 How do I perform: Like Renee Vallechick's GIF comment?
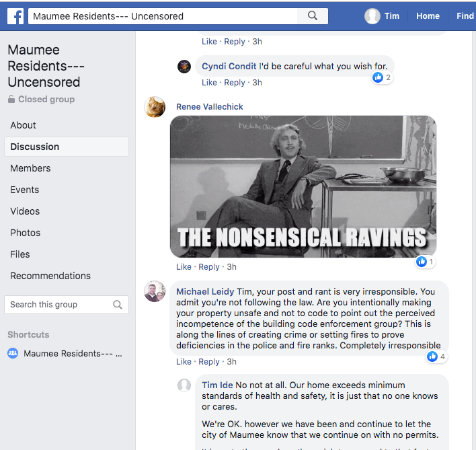click(184, 267)
